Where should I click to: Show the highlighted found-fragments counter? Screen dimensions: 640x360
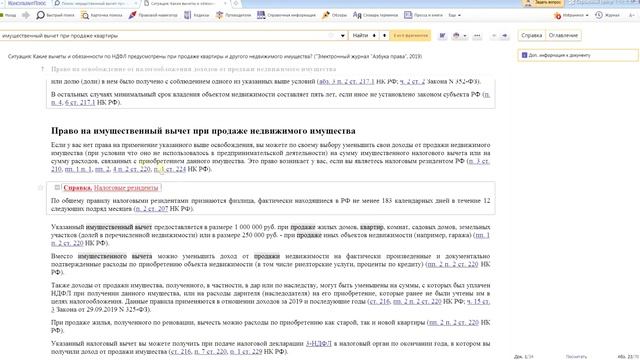coord(410,36)
